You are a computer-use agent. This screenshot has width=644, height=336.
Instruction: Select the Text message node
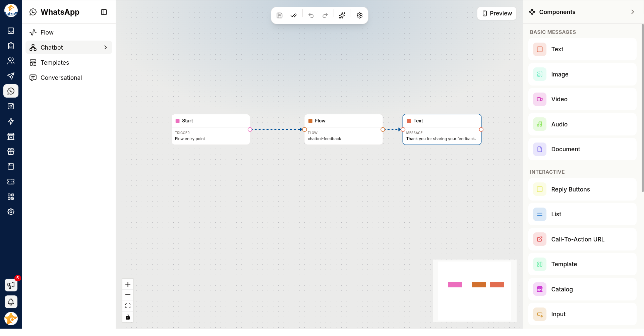pos(442,129)
